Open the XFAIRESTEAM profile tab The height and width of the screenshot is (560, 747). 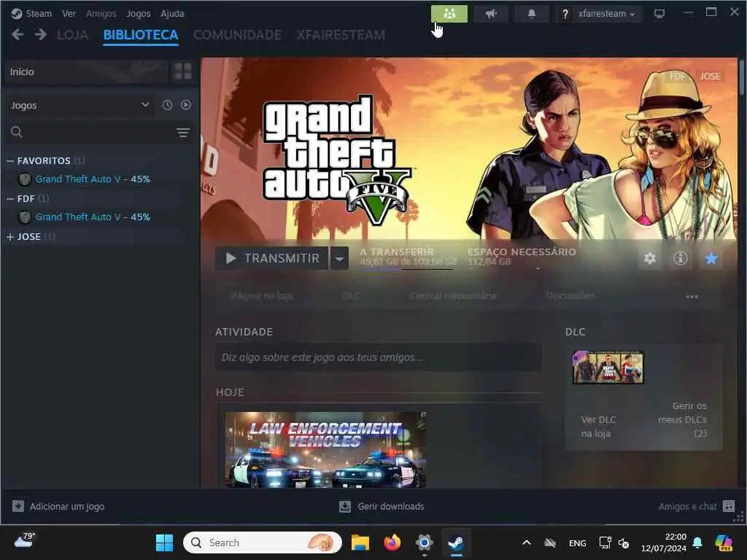pyautogui.click(x=341, y=35)
